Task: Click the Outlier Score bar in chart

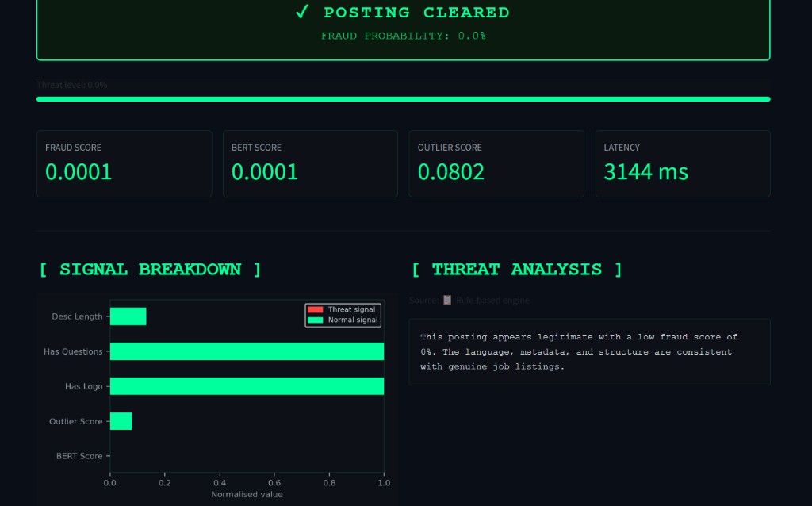Action: 121,421
